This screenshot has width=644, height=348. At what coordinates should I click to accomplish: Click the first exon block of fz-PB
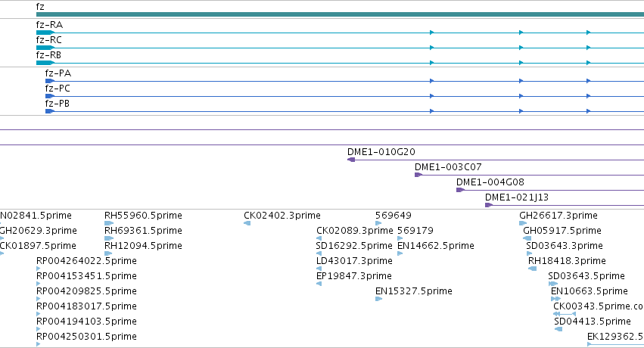coord(50,111)
